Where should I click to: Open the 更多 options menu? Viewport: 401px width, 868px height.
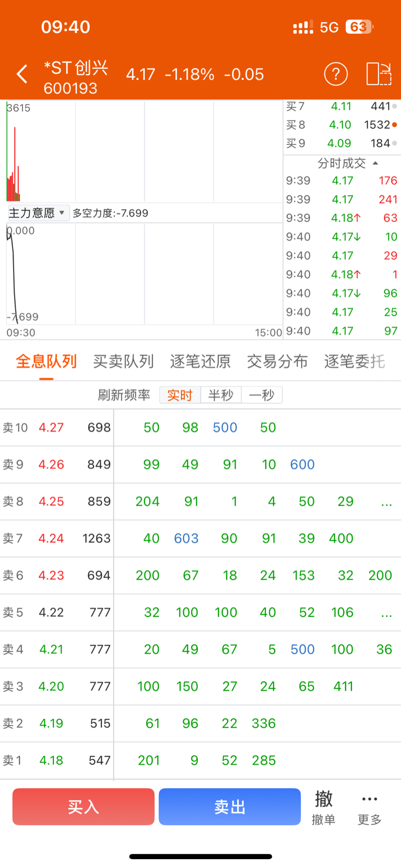coord(370,808)
